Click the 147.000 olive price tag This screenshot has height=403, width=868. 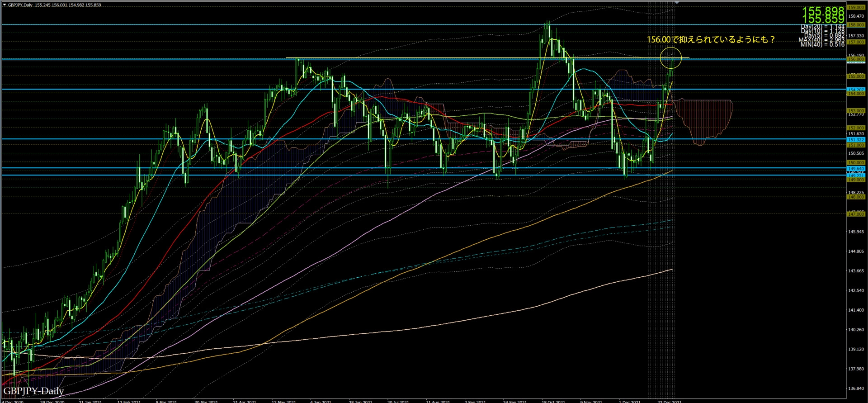coord(855,214)
